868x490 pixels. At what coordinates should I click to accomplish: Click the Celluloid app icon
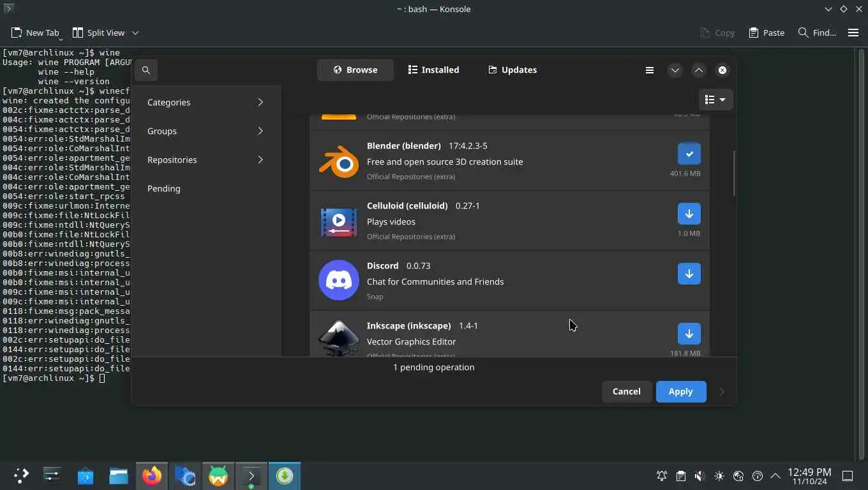(338, 221)
